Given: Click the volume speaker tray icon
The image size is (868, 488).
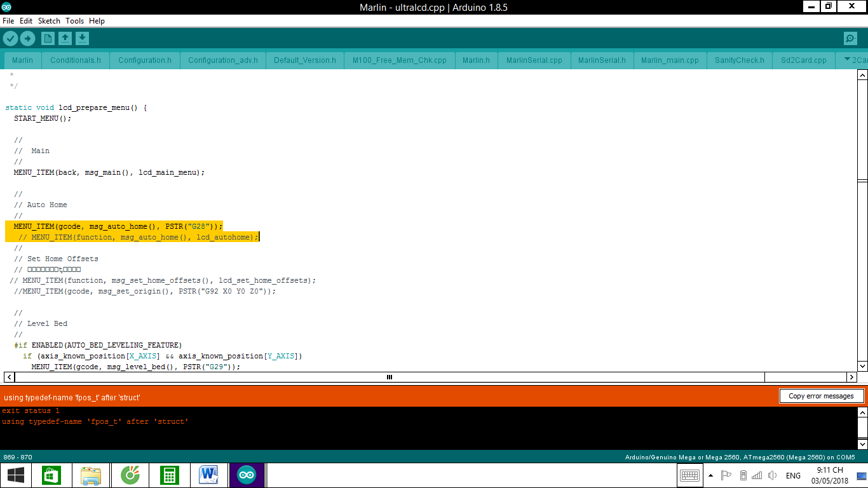Looking at the screenshot, I should (772, 475).
